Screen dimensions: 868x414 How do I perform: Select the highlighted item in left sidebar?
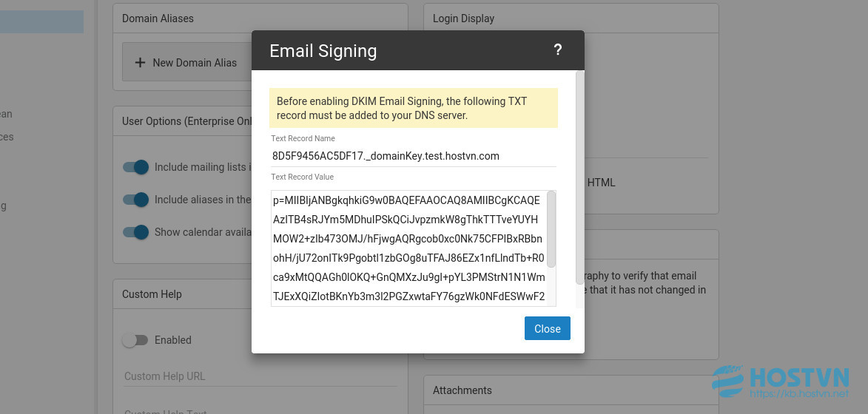[x=41, y=21]
